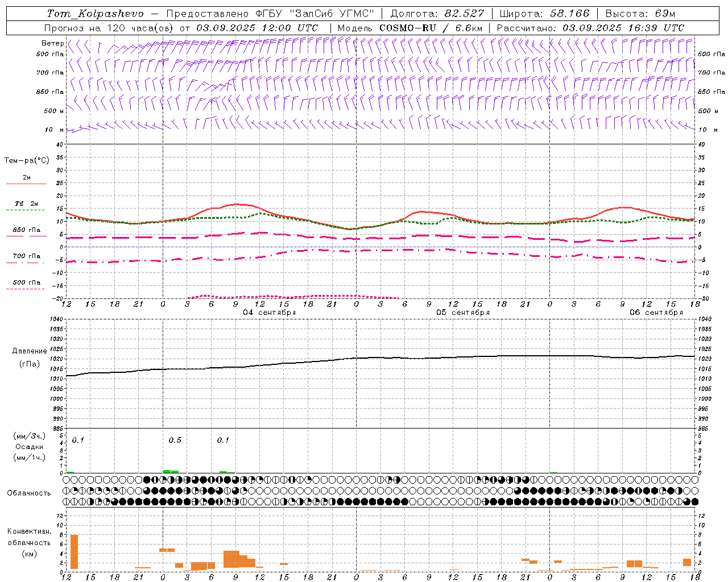Image resolution: width=728 pixels, height=582 pixels.
Task: Click the Конвективн. label
Action: (x=29, y=531)
